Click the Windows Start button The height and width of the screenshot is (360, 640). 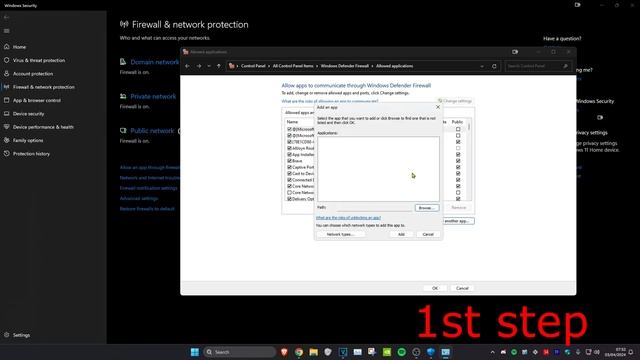click(x=195, y=352)
